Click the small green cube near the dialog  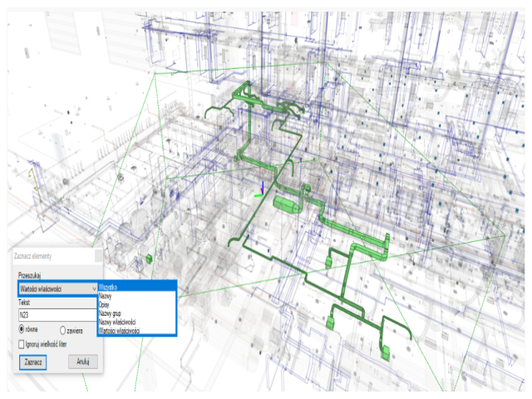150,259
